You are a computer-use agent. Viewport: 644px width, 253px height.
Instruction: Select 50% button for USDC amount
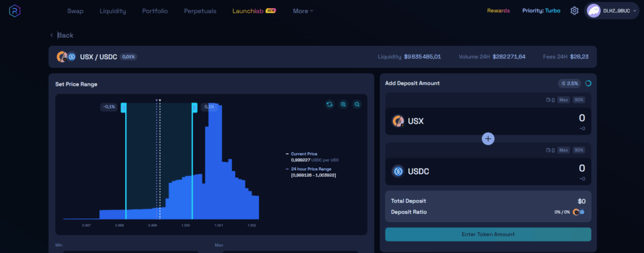coord(579,150)
